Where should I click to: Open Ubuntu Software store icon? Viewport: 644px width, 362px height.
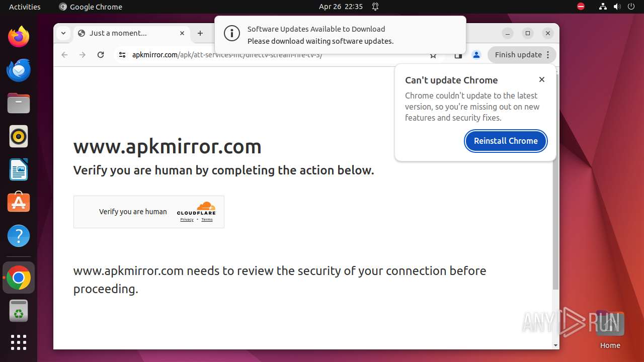(19, 203)
